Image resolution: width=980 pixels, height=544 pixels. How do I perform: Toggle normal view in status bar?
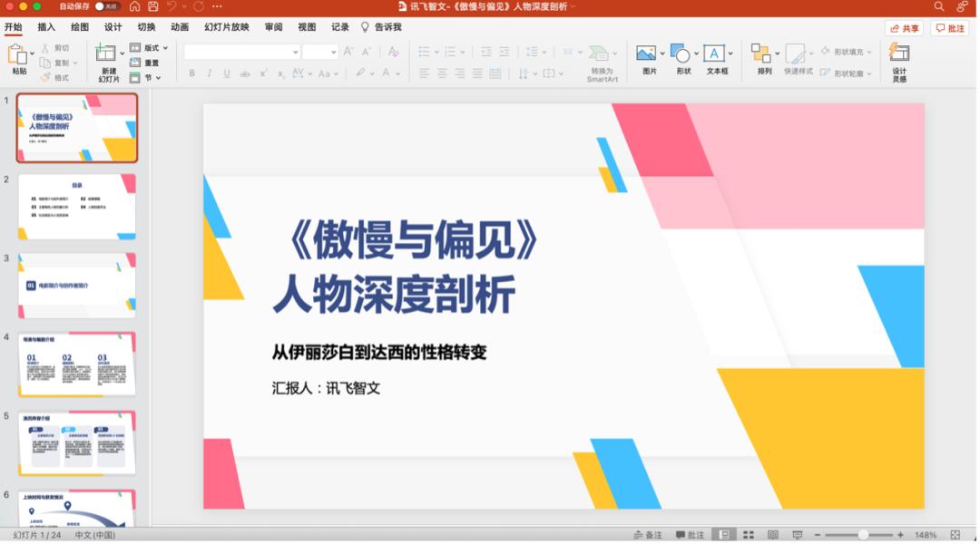[x=724, y=535]
